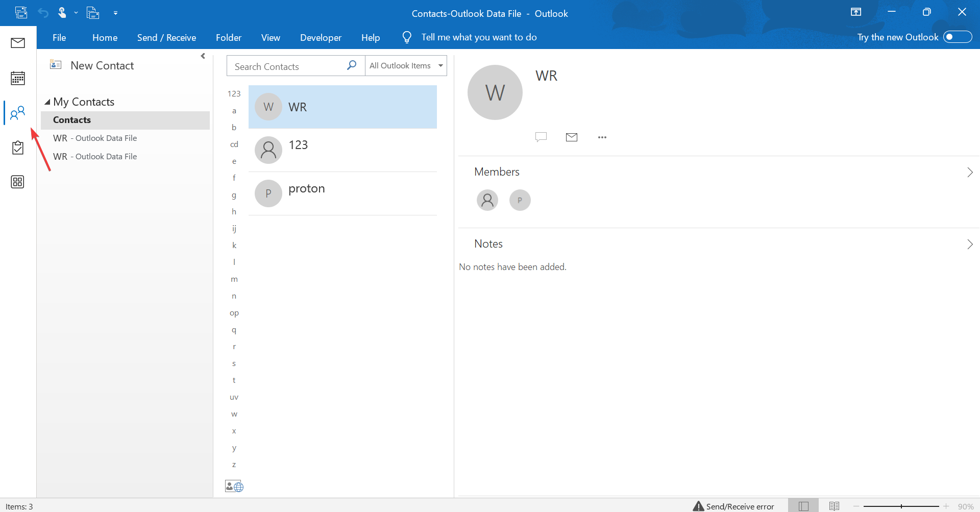Select second WR - Outlook Data File folder
980x512 pixels.
coord(125,157)
